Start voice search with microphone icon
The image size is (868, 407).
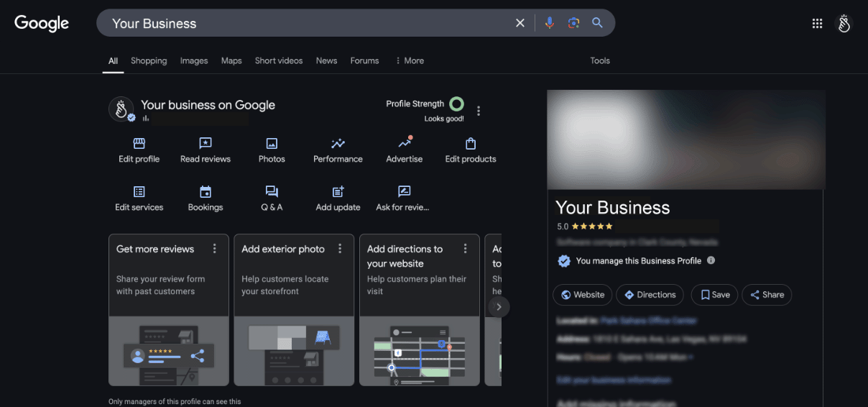click(x=550, y=23)
